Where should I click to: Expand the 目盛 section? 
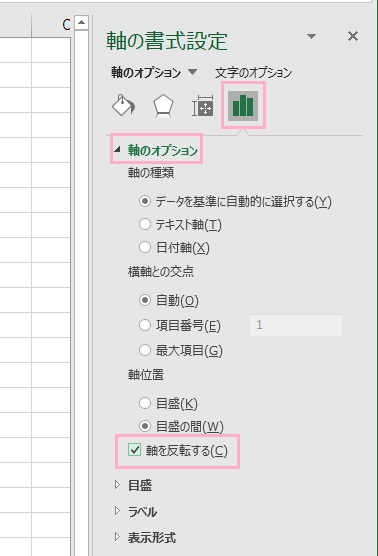point(117,485)
